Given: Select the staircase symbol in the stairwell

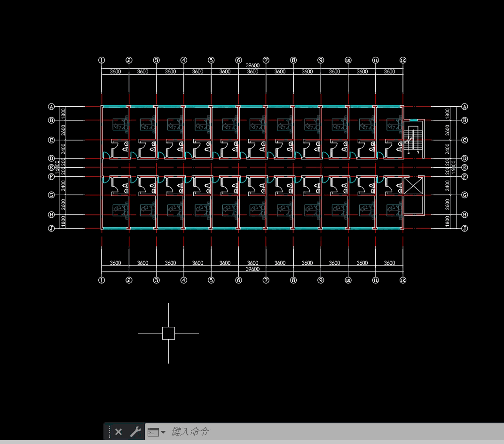Looking at the screenshot, I should (413, 140).
